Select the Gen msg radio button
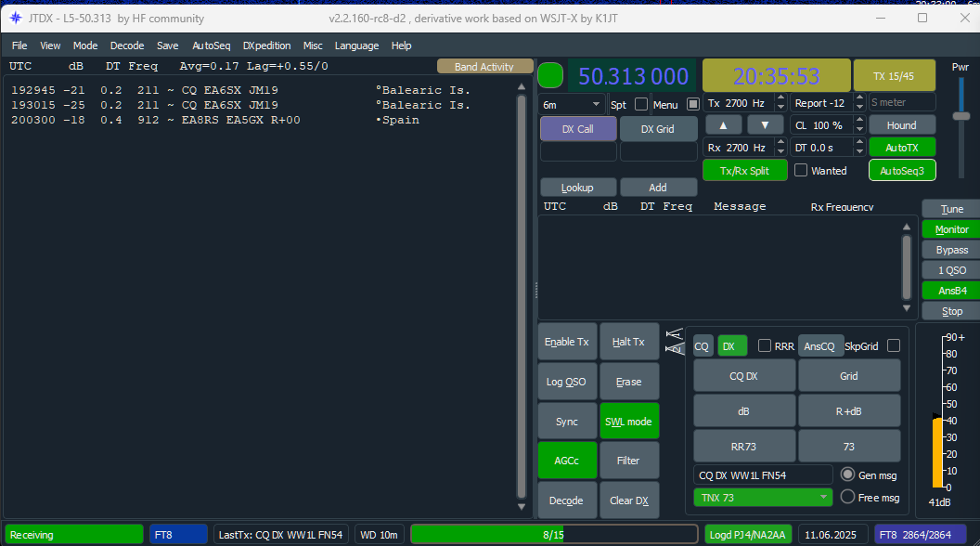The image size is (980, 546). pyautogui.click(x=847, y=474)
